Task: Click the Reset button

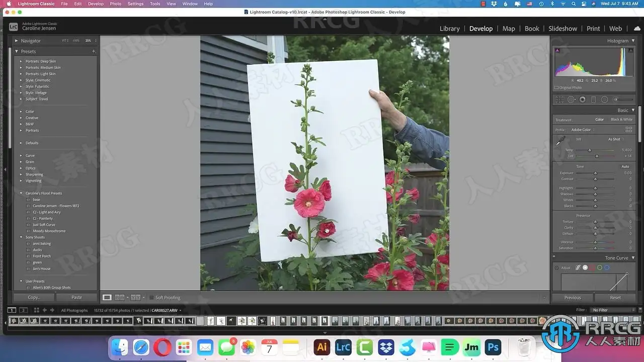Action: 615,298
